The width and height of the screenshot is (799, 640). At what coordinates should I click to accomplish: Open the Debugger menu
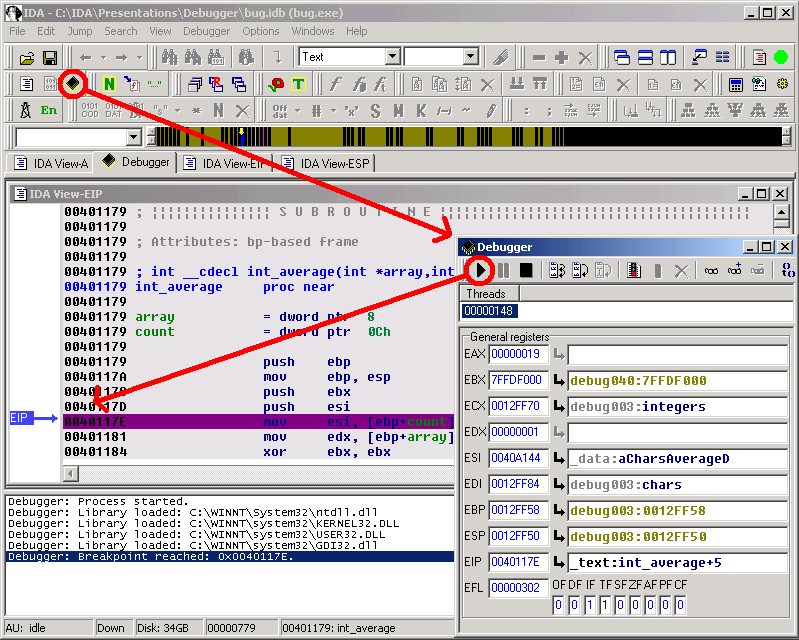pos(206,31)
